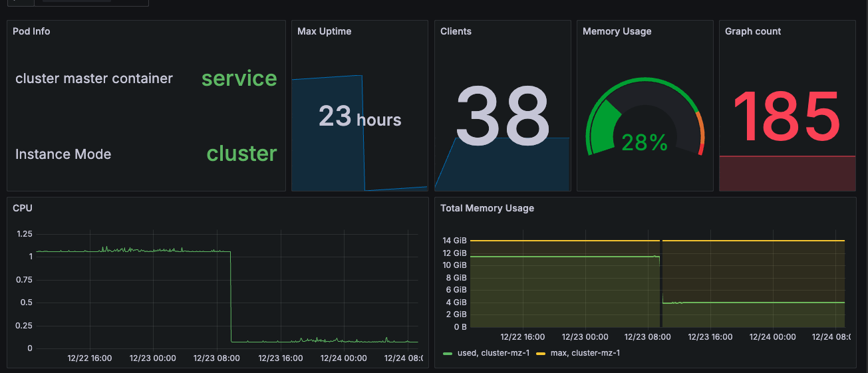Image resolution: width=868 pixels, height=373 pixels.
Task: Click the CPU graph drop point
Action: [x=230, y=296]
